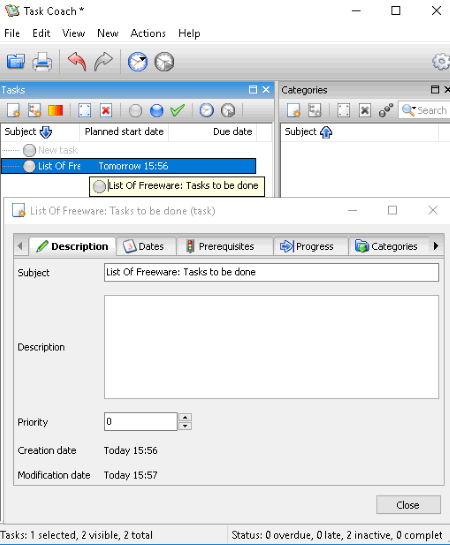The width and height of the screenshot is (450, 545).
Task: Switch to the Prerequisites tab
Action: point(224,246)
